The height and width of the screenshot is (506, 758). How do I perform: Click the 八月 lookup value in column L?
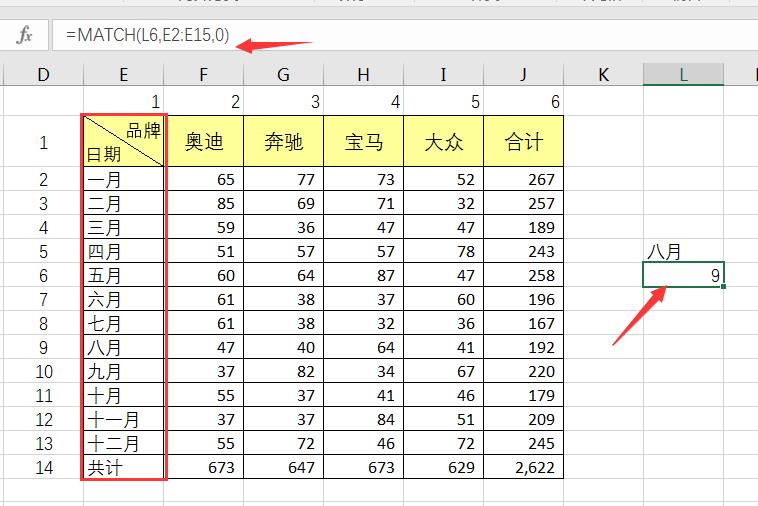click(x=683, y=251)
